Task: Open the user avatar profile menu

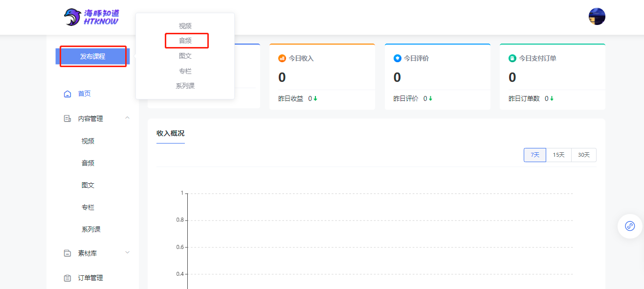Action: pyautogui.click(x=597, y=17)
